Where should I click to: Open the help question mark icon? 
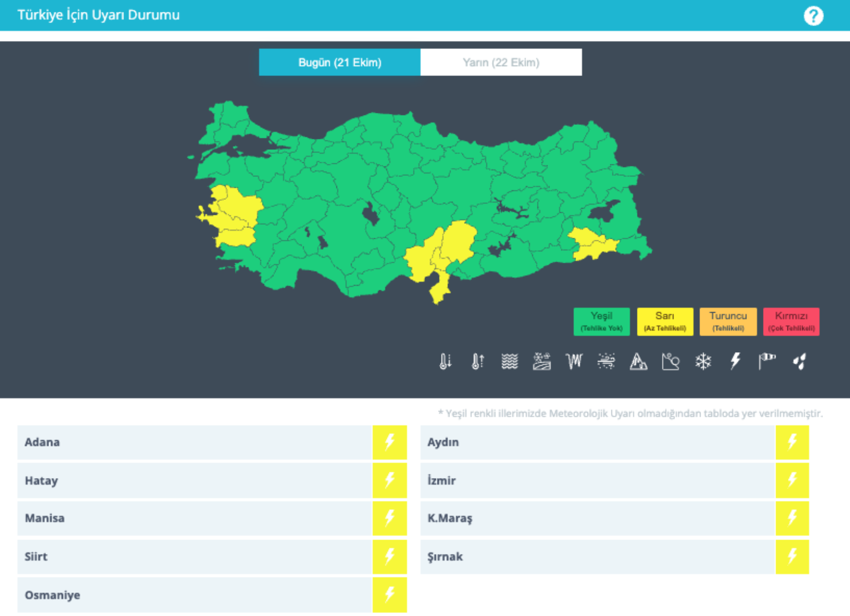[x=813, y=16]
